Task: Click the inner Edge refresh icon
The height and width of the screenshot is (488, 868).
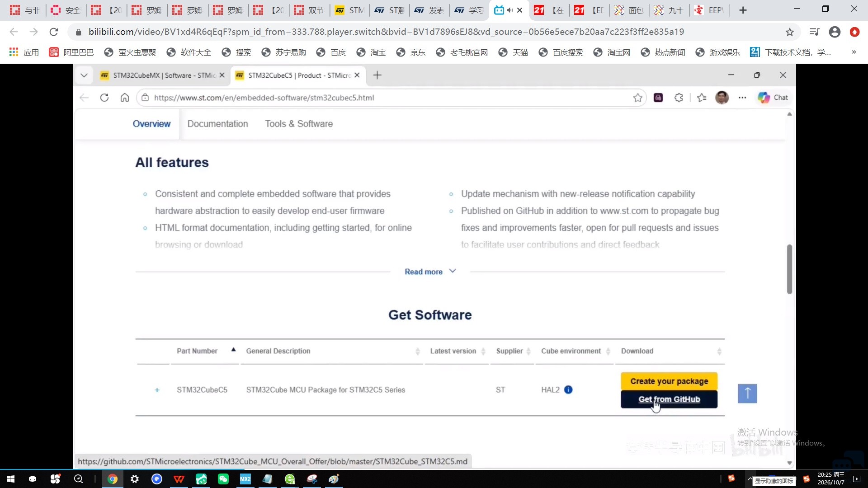Action: 104,98
